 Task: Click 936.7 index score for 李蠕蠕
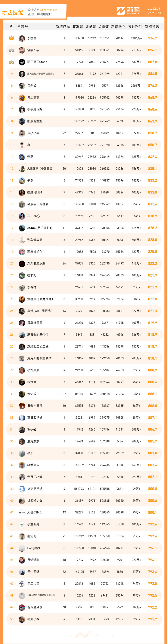[x=152, y=38]
